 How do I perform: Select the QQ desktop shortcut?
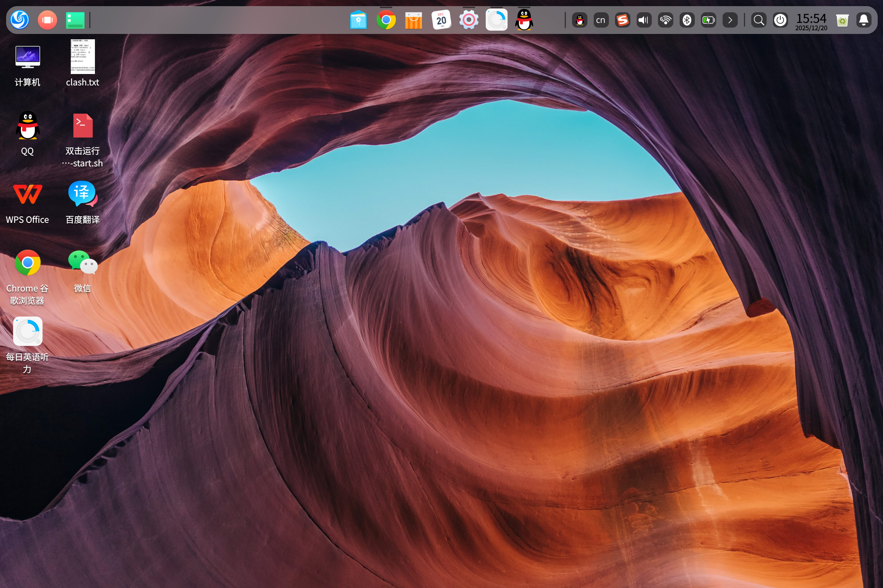pyautogui.click(x=27, y=133)
